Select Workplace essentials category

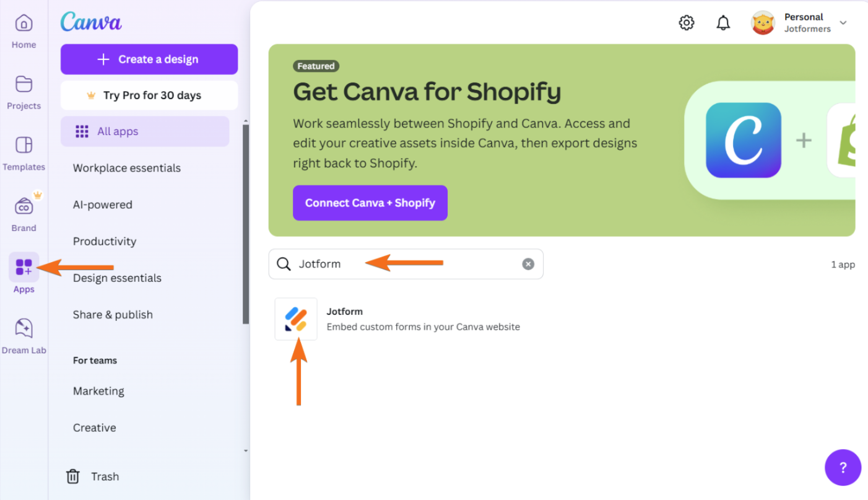coord(127,168)
